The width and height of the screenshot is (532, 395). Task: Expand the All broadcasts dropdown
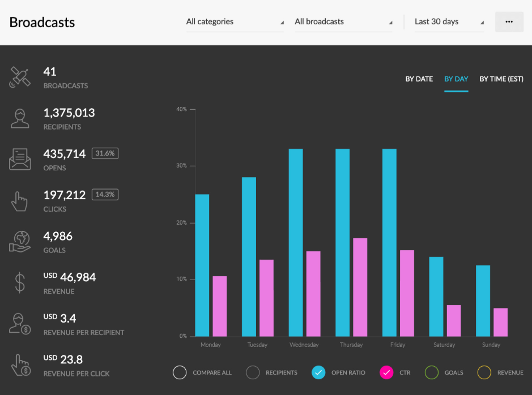[343, 22]
